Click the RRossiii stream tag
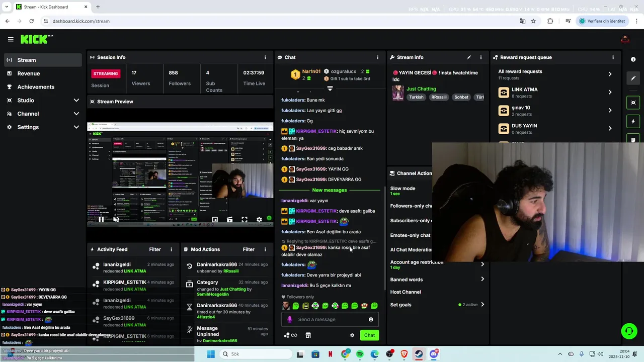644x362 pixels. (x=439, y=97)
